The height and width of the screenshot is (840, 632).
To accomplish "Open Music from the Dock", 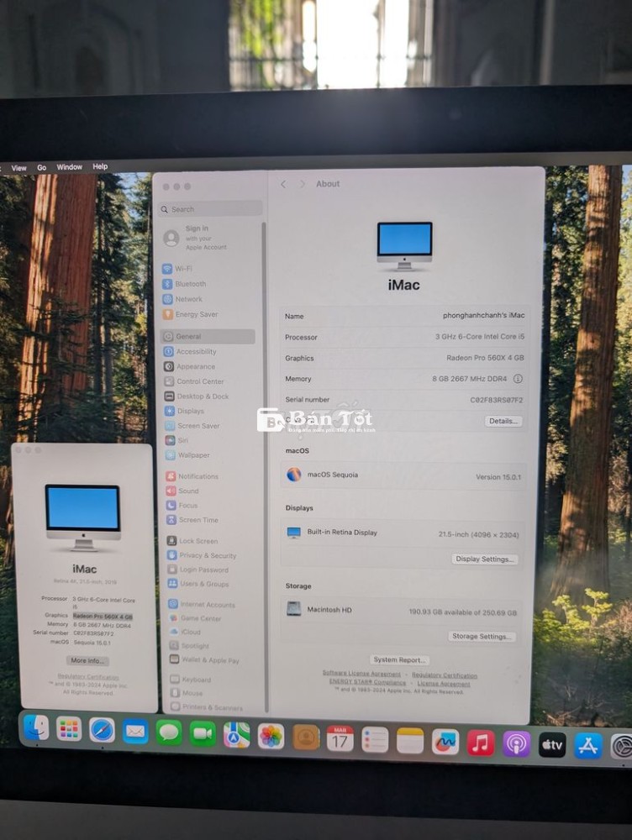I will tap(481, 743).
